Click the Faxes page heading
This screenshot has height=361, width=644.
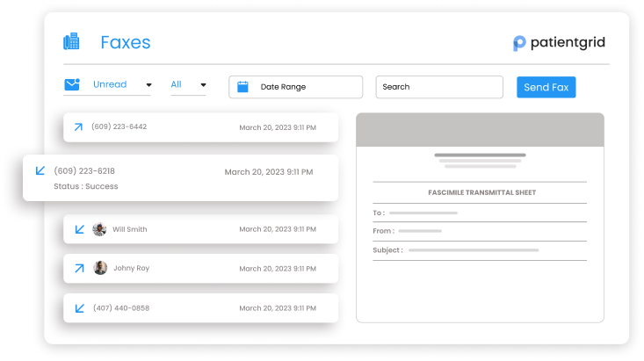coord(126,42)
